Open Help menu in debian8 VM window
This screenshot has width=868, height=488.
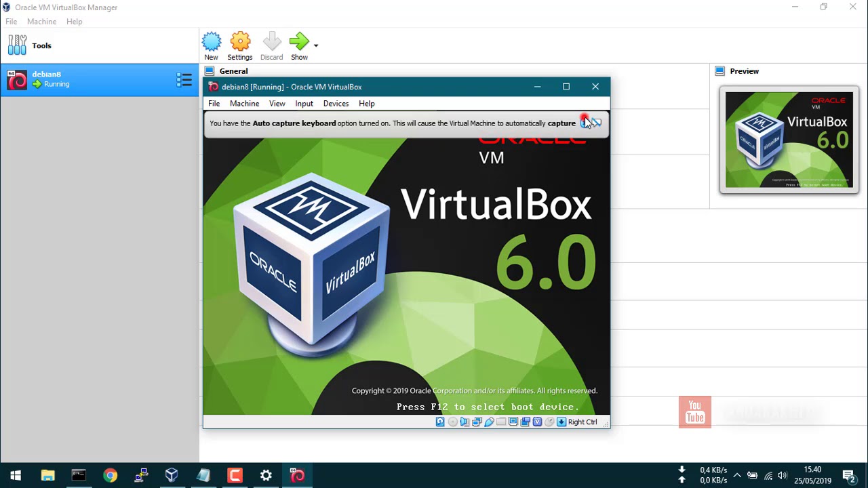(x=367, y=104)
